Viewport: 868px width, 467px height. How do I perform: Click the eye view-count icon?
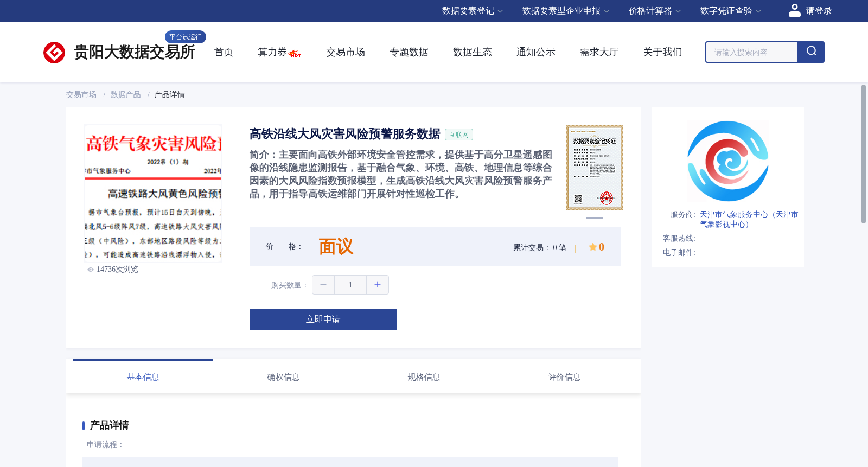click(91, 270)
